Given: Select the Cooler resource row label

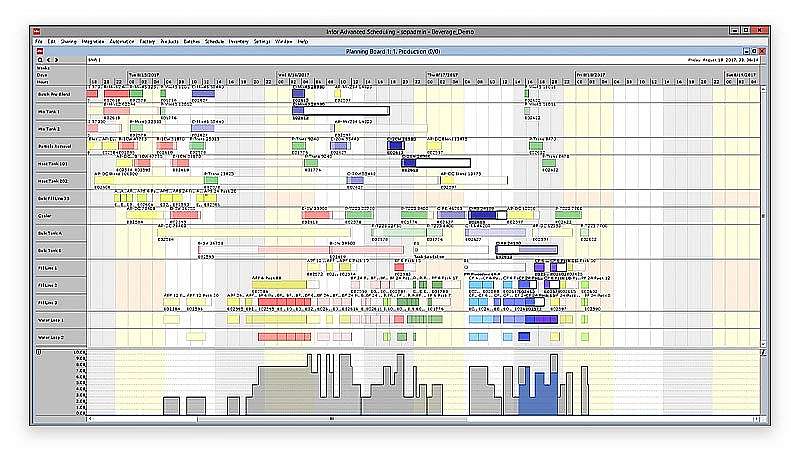Looking at the screenshot, I should tap(60, 214).
